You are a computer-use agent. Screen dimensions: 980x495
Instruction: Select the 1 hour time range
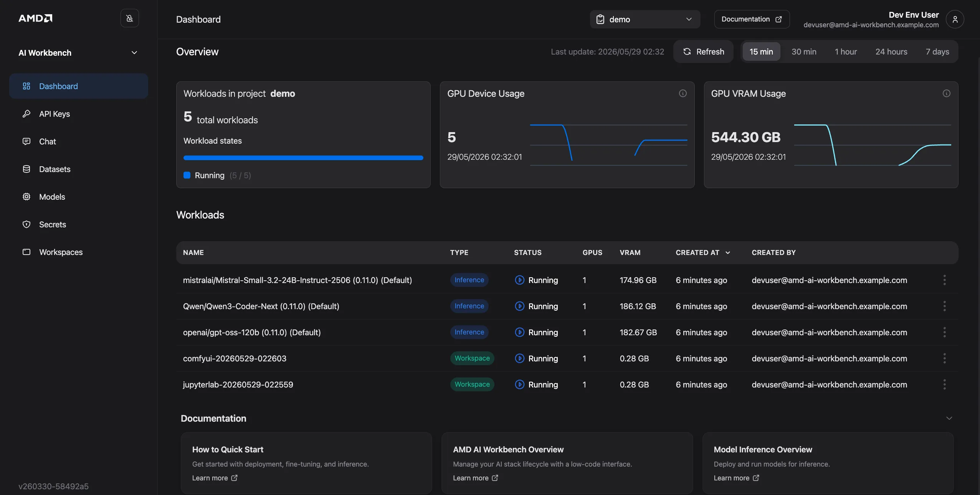(x=846, y=51)
